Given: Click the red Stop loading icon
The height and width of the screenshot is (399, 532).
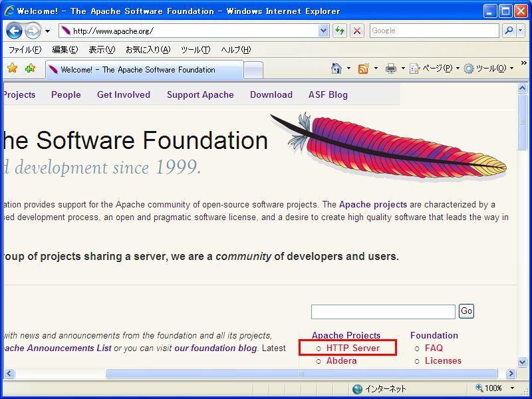Looking at the screenshot, I should click(x=357, y=31).
